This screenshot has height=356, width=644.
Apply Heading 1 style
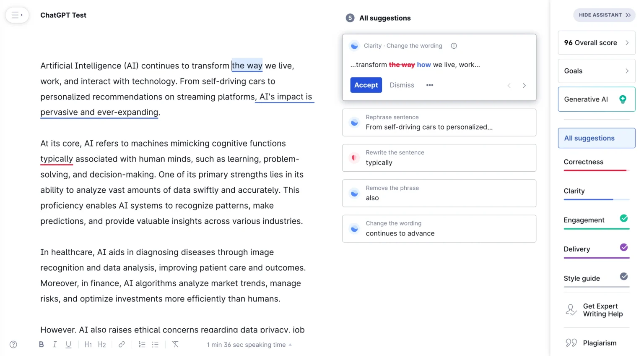(88, 345)
